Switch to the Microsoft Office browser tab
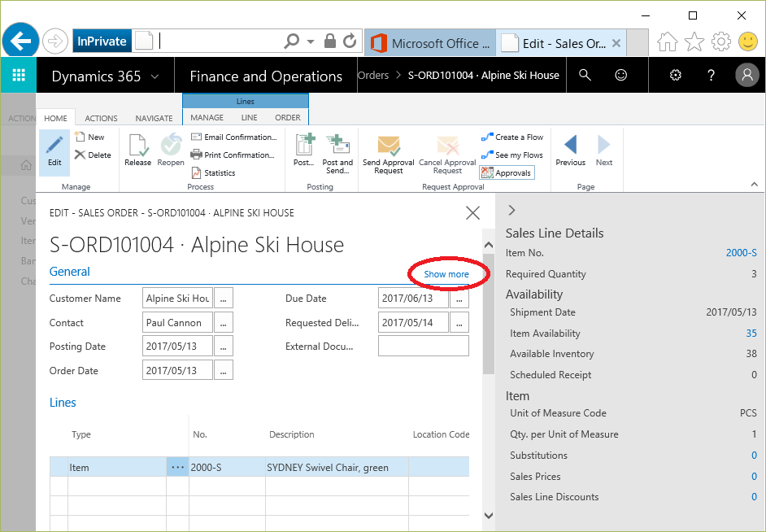 click(430, 43)
